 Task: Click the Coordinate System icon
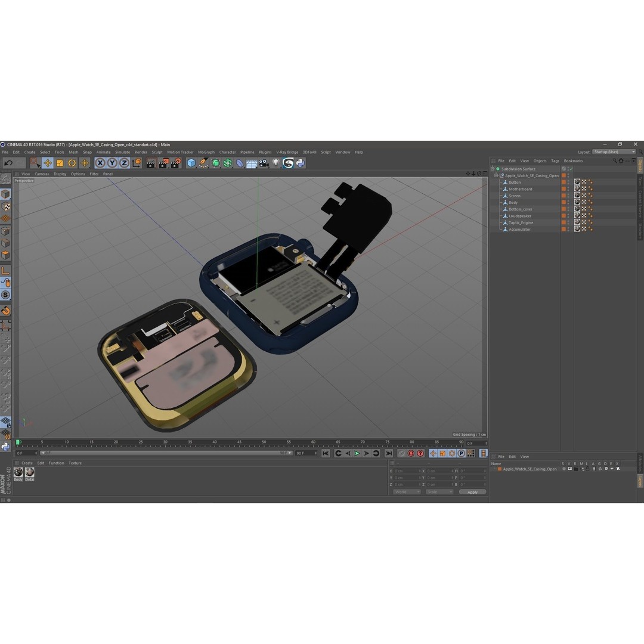[137, 163]
